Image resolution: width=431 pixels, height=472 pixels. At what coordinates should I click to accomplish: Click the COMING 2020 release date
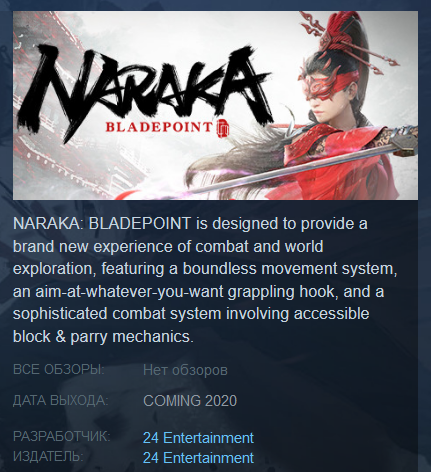click(190, 400)
